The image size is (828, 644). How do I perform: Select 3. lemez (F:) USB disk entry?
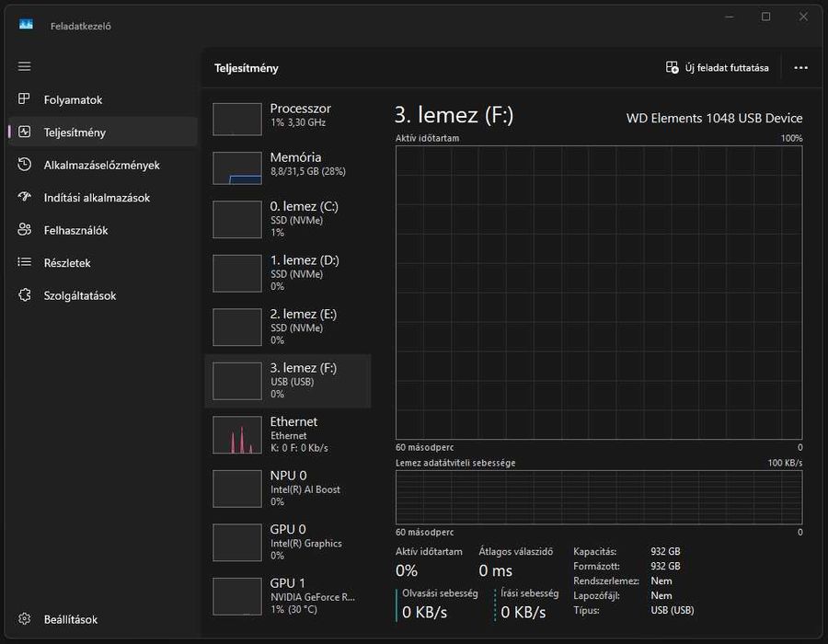(x=288, y=381)
